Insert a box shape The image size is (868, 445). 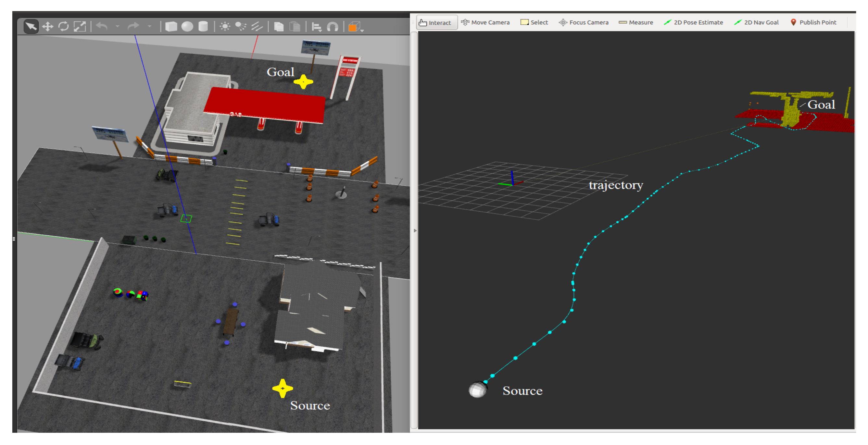(x=171, y=27)
